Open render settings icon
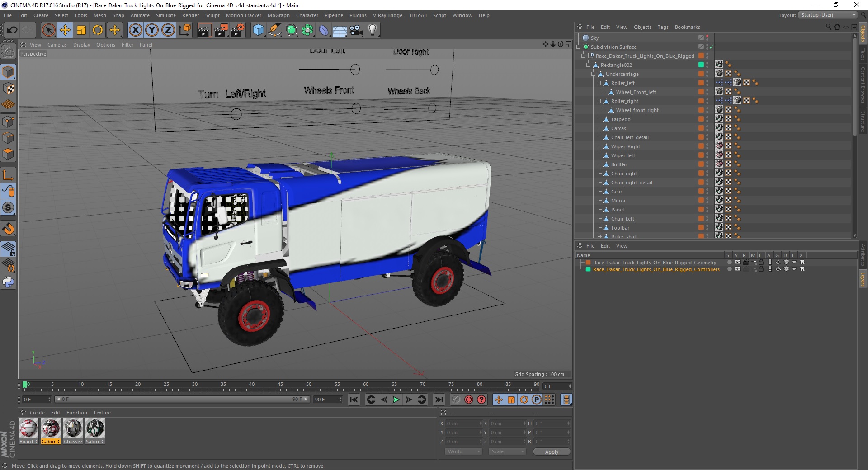Screen dimensions: 868x470 pyautogui.click(x=238, y=30)
